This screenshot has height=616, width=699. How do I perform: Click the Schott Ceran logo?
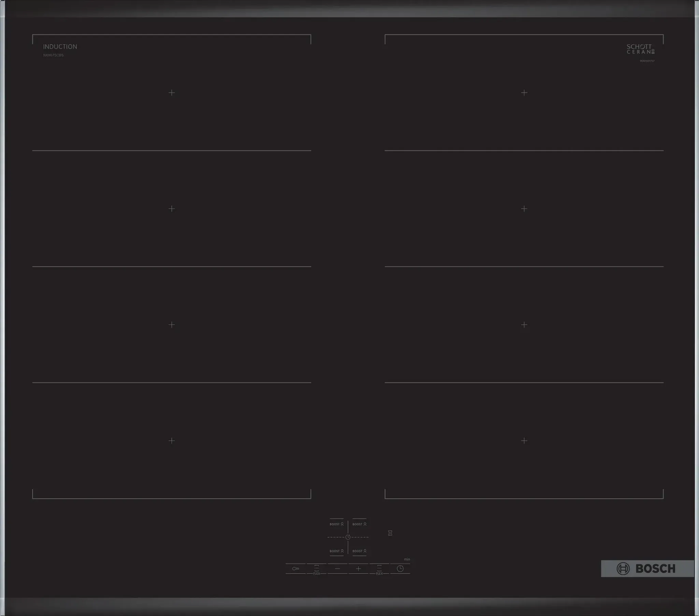pos(640,49)
